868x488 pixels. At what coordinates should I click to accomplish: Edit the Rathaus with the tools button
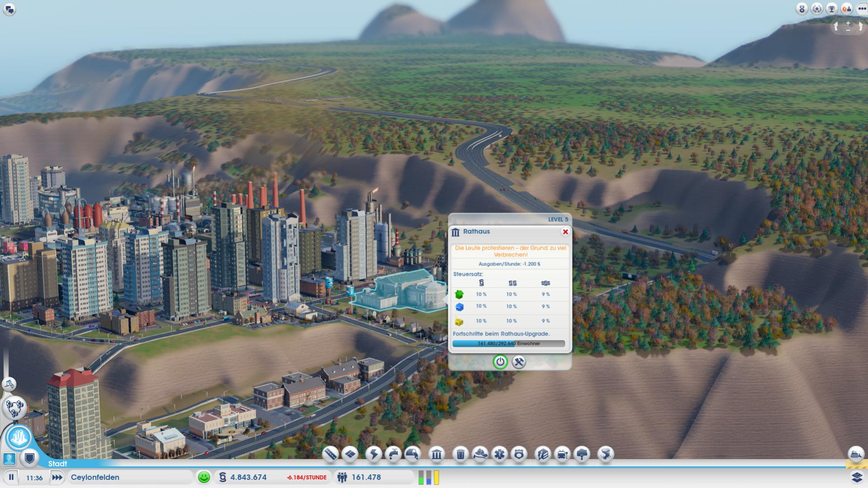click(519, 362)
